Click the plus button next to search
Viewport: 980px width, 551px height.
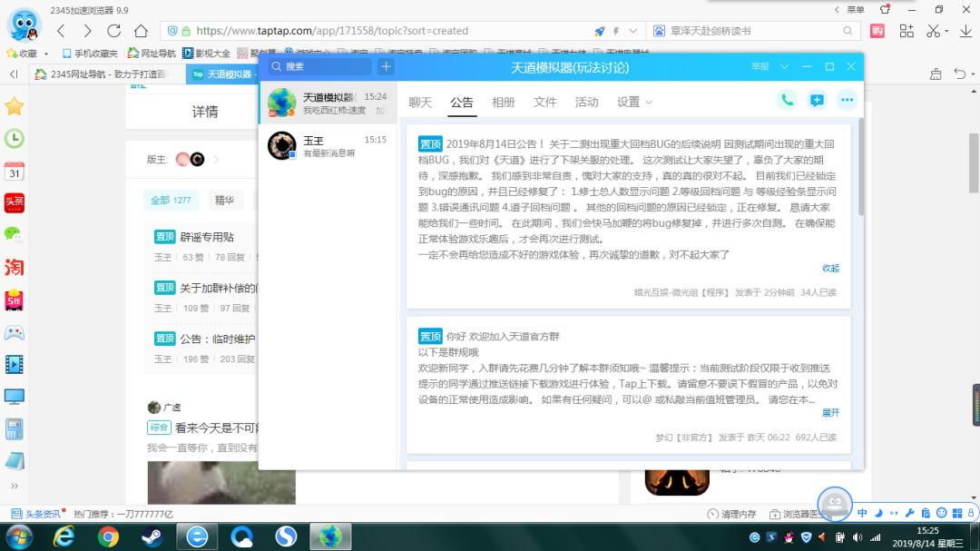click(x=387, y=66)
